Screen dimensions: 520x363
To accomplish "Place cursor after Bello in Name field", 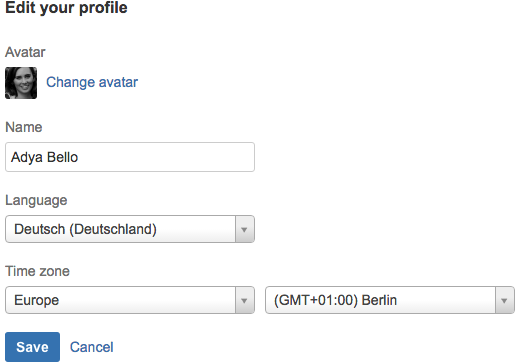I will coord(79,157).
